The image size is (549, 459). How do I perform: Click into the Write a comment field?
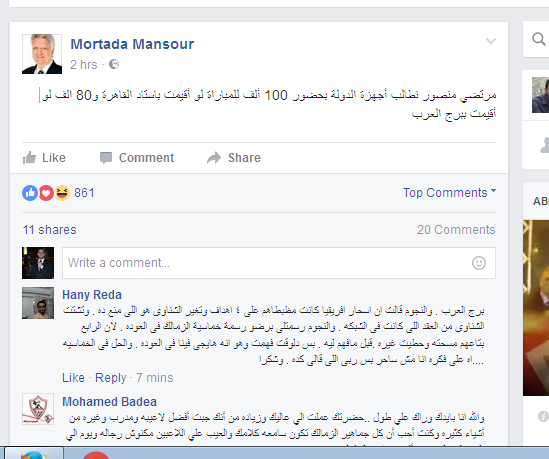[279, 263]
